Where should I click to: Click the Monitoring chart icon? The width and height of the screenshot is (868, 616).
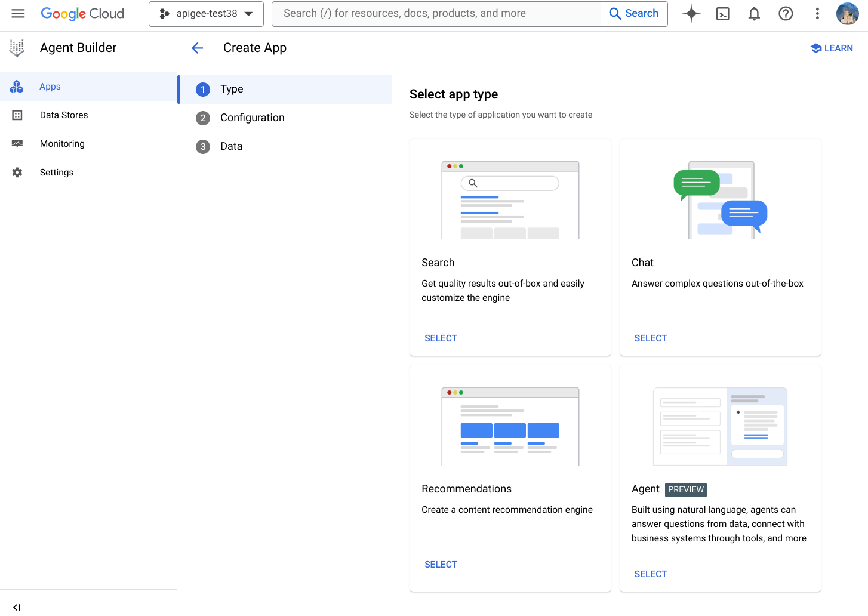[17, 144]
